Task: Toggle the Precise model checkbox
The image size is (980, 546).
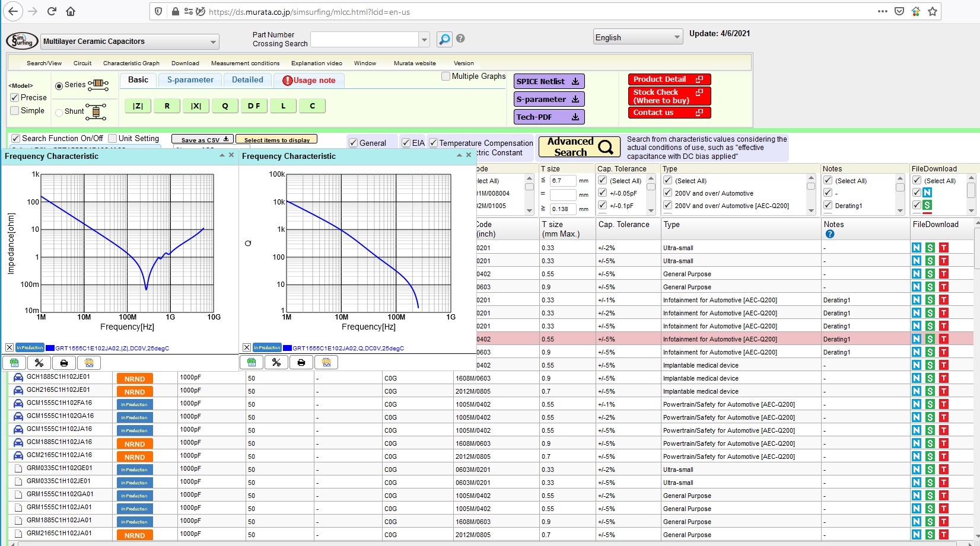Action: coord(15,97)
